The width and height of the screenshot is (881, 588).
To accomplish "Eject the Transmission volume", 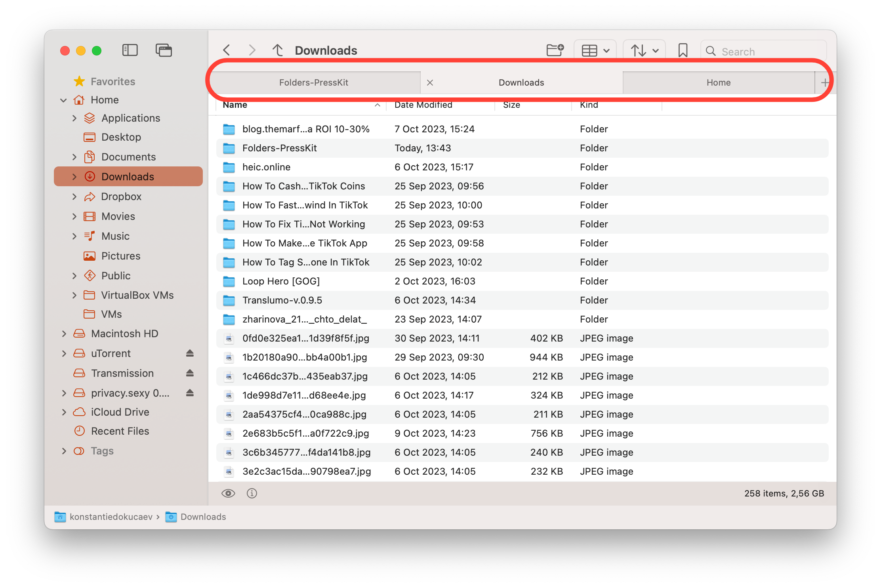I will [x=190, y=373].
